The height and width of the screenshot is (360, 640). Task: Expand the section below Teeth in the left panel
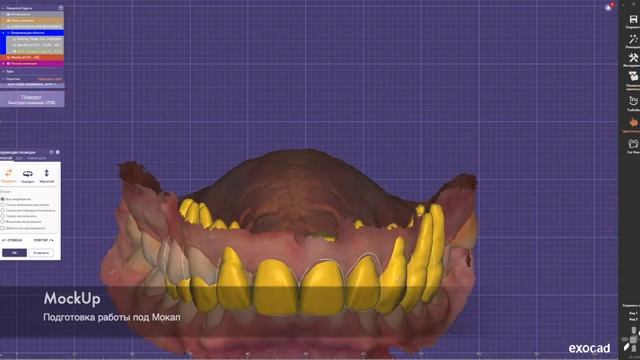click(x=3, y=79)
